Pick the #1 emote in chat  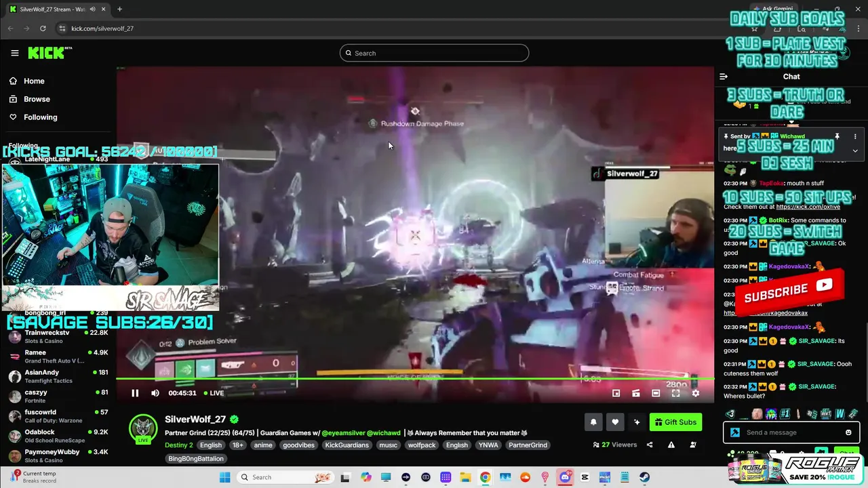tap(785, 413)
